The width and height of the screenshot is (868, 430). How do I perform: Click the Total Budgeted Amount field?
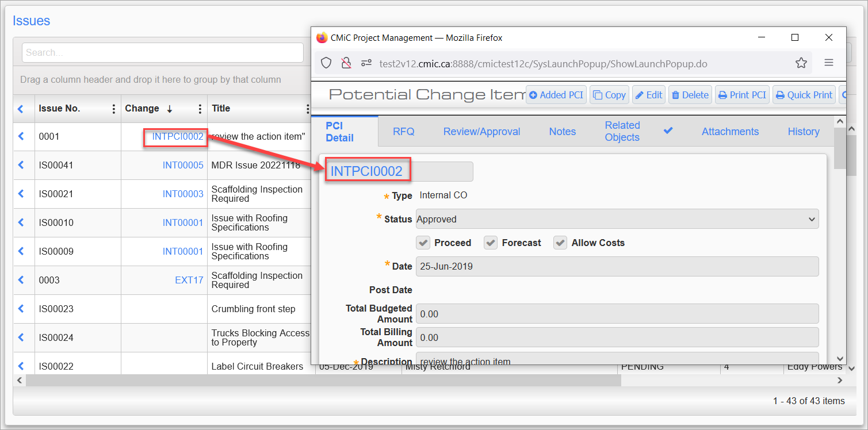(x=617, y=314)
